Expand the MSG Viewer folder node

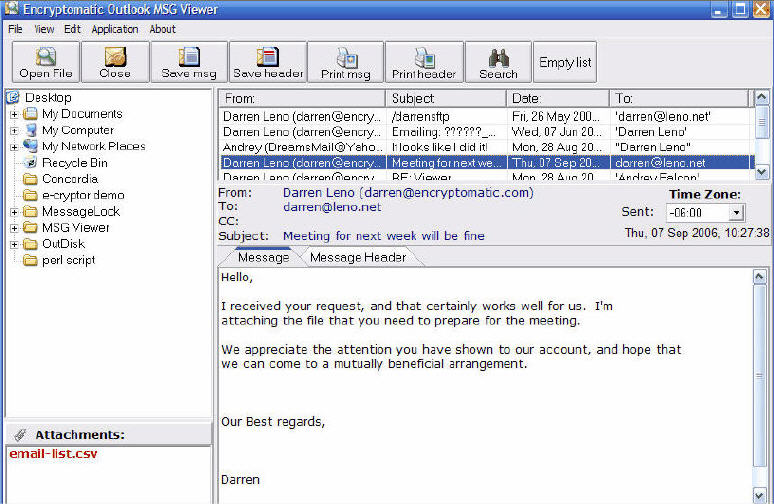(14, 228)
